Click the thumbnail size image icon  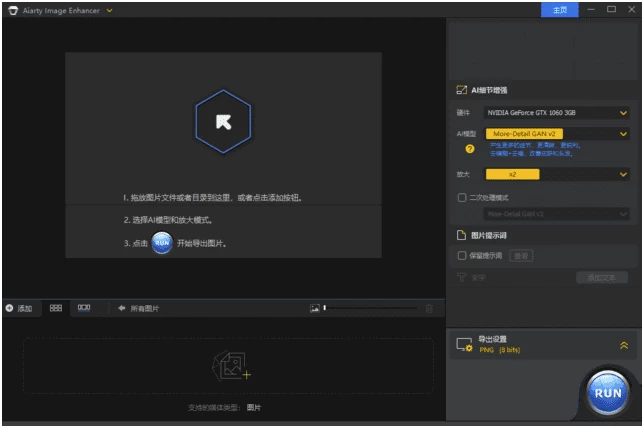[314, 309]
